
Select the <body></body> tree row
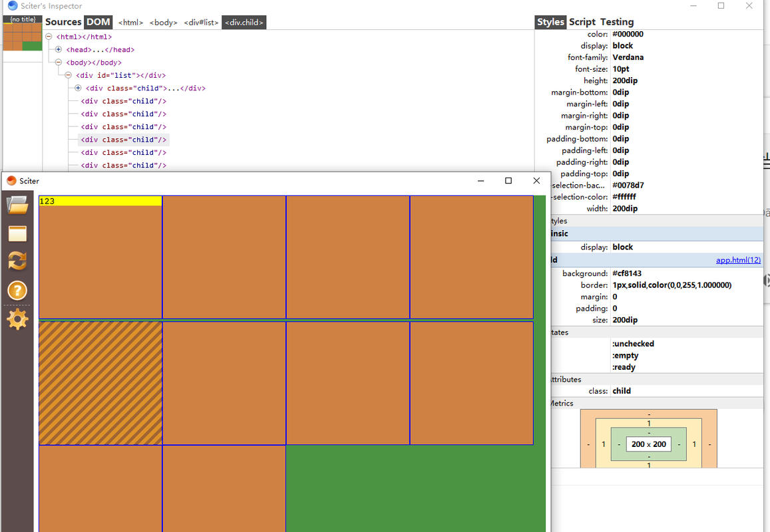pos(94,63)
